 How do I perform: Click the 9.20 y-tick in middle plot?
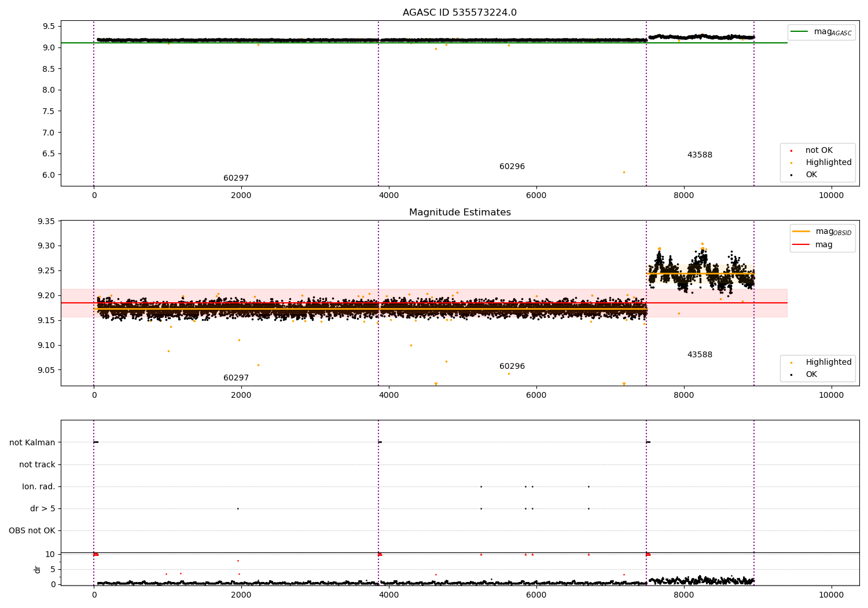(x=46, y=296)
